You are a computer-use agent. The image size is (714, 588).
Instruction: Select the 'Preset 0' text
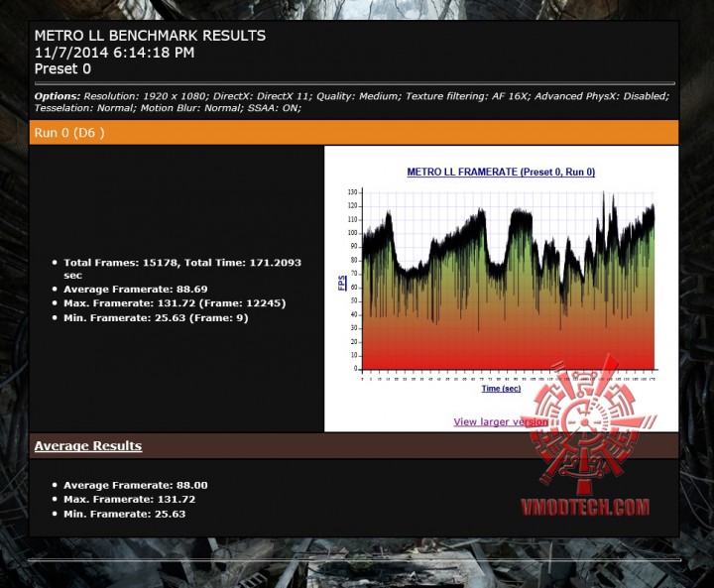click(x=62, y=69)
